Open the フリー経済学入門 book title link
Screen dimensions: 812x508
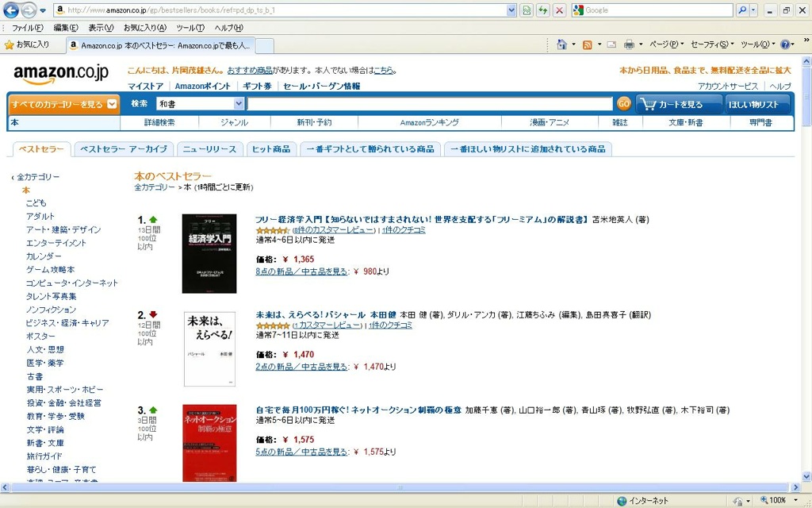(x=422, y=220)
